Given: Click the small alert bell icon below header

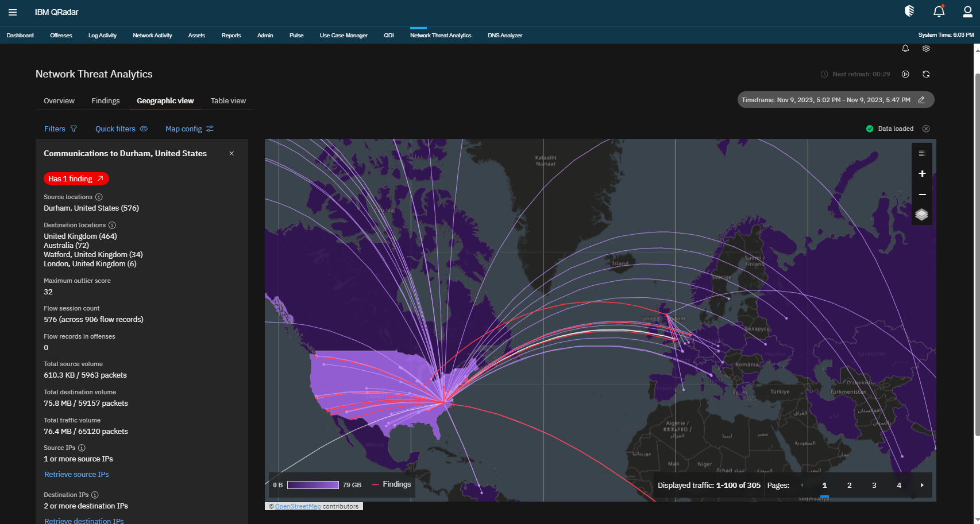Looking at the screenshot, I should point(905,49).
